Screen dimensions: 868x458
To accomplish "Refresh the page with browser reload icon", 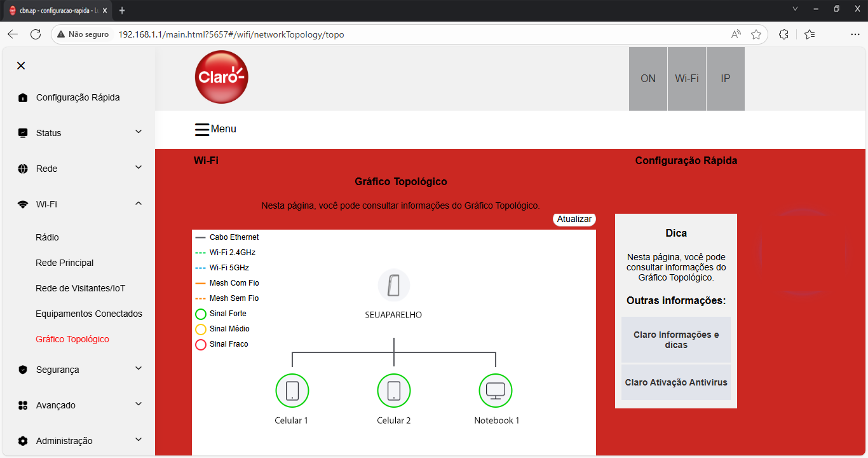I will tap(36, 34).
